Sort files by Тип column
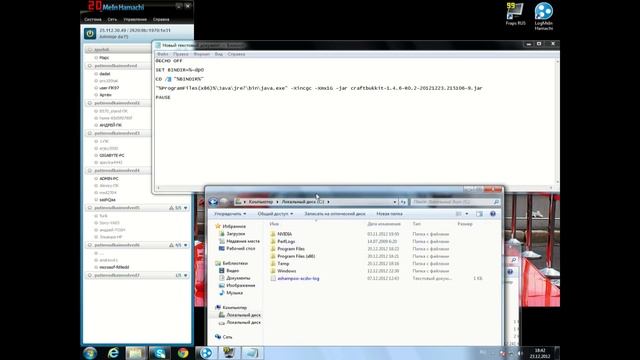This screenshot has height=360, width=640. (416, 224)
